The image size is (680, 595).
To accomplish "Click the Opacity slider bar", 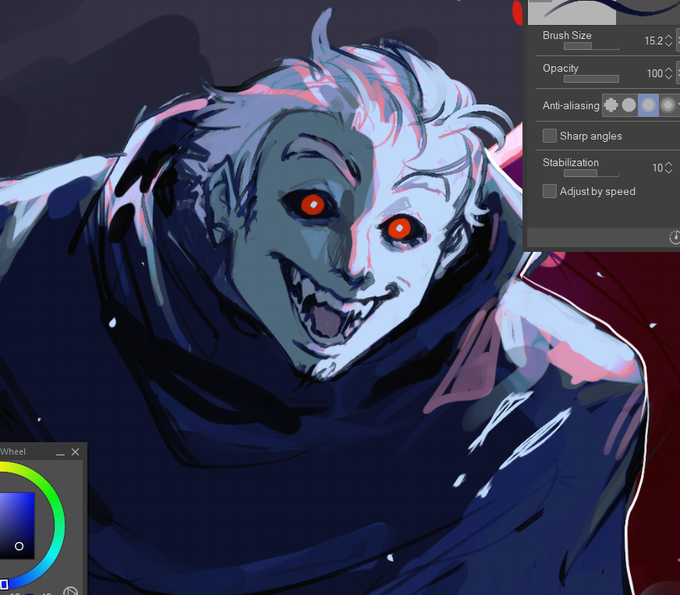I will (x=591, y=79).
